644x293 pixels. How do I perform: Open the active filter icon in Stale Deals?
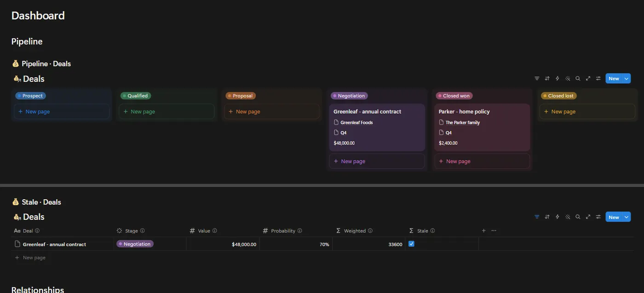(x=537, y=217)
